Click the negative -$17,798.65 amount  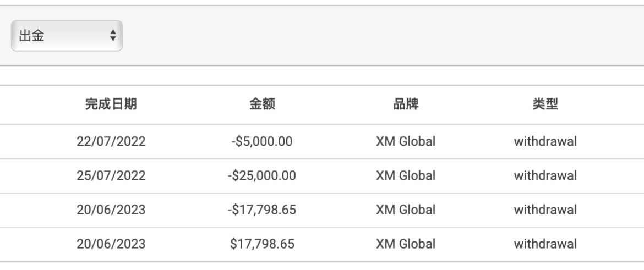click(x=262, y=210)
